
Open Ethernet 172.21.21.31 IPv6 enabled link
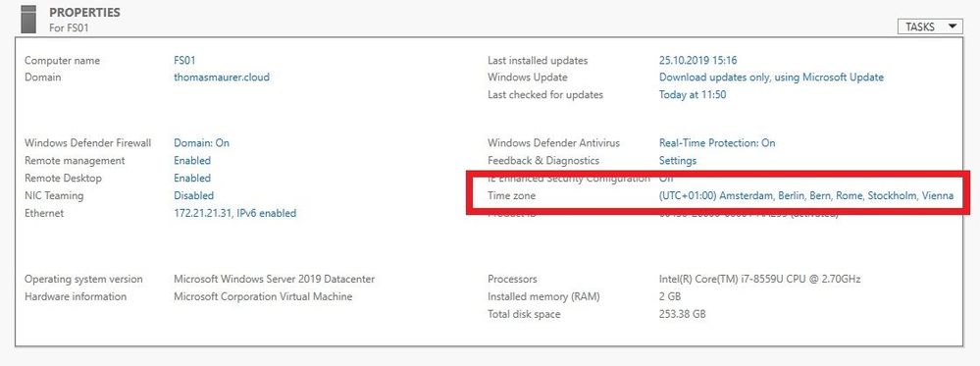(x=235, y=213)
